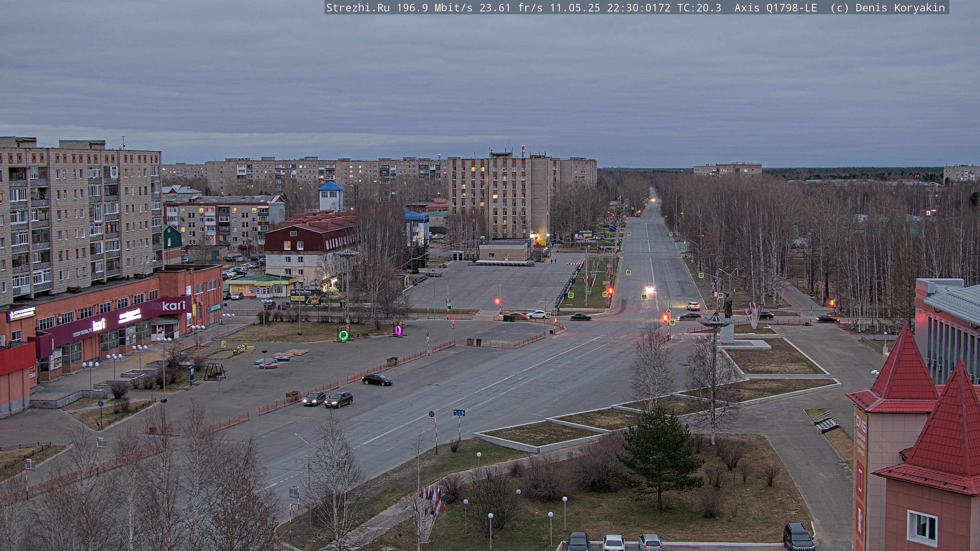Select the TC:20.3 temperature reading
This screenshot has height=551, width=980.
699,8
